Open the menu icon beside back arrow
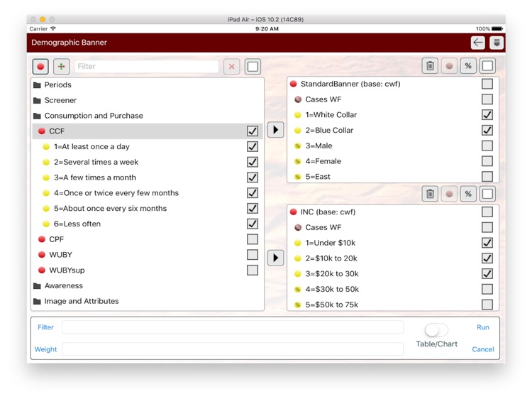The width and height of the screenshot is (532, 399). tap(497, 43)
